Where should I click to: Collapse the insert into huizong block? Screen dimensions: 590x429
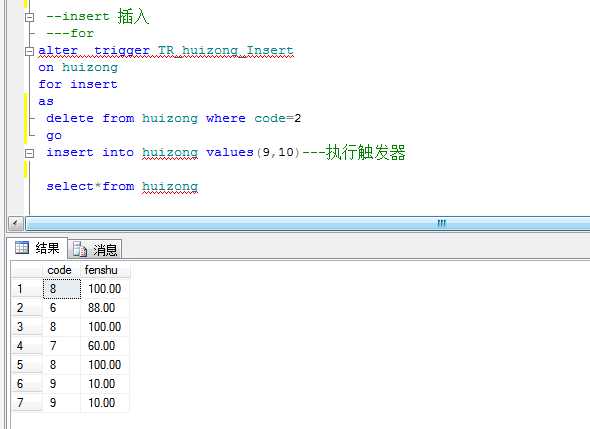point(29,153)
